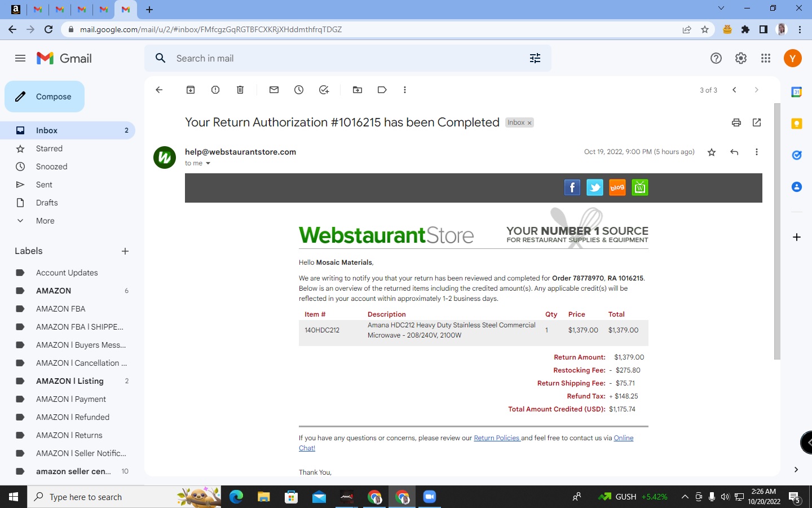
Task: Show newer email arrow
Action: [x=734, y=90]
